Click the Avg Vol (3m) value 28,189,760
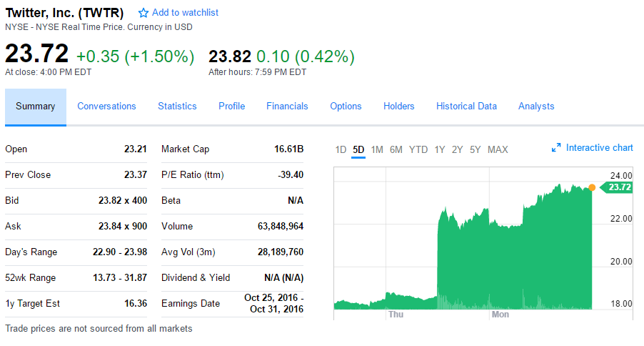644x346 pixels. tap(281, 252)
